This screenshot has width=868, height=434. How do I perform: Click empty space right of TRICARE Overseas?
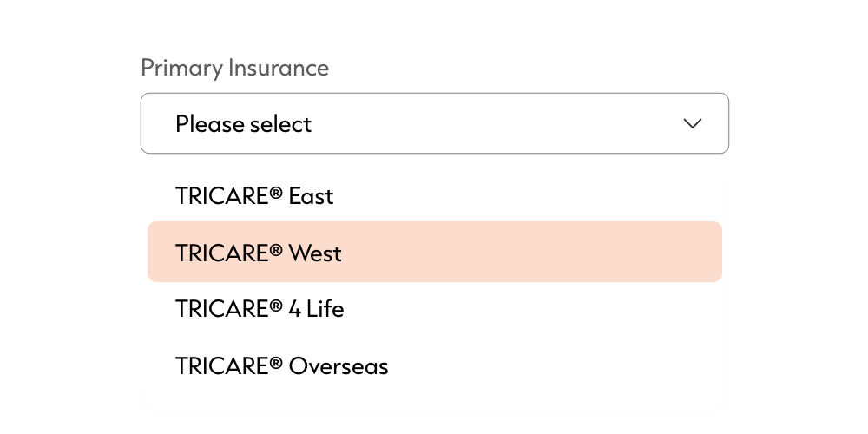[556, 366]
